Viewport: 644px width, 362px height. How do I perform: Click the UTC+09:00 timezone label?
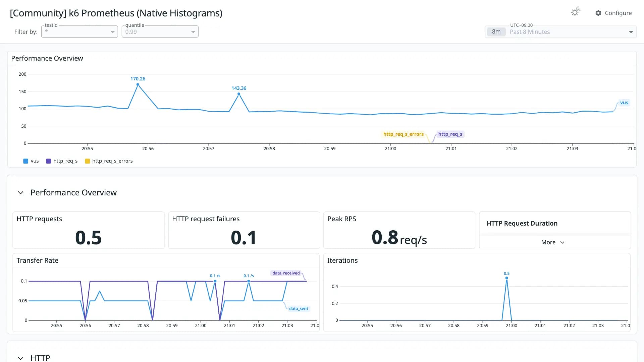tap(521, 25)
